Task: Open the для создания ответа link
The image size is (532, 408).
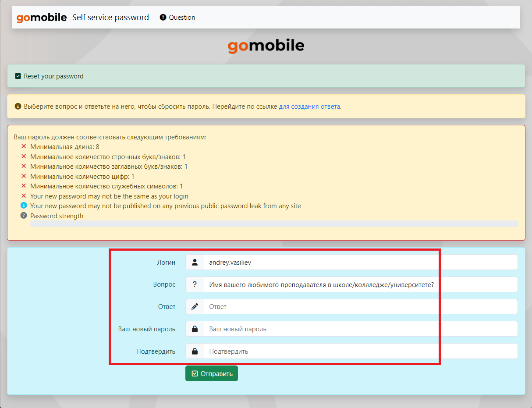Action: tap(309, 106)
